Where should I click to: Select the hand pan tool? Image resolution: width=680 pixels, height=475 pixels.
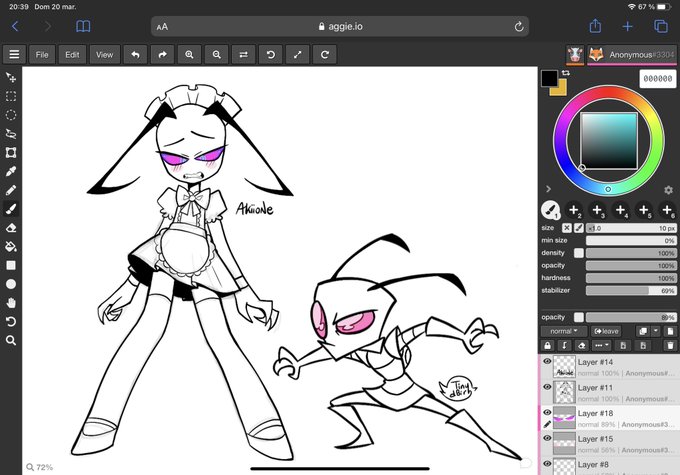[x=11, y=303]
